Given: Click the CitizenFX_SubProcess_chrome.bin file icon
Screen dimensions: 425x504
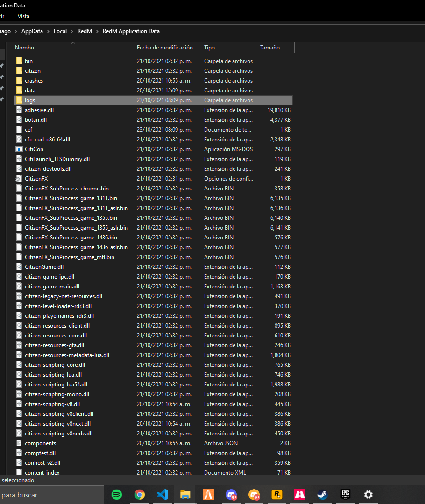Looking at the screenshot, I should (x=19, y=189).
